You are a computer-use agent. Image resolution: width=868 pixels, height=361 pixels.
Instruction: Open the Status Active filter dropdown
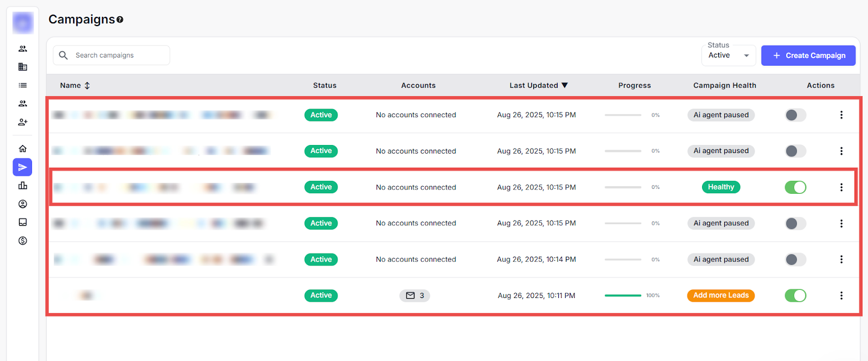728,55
